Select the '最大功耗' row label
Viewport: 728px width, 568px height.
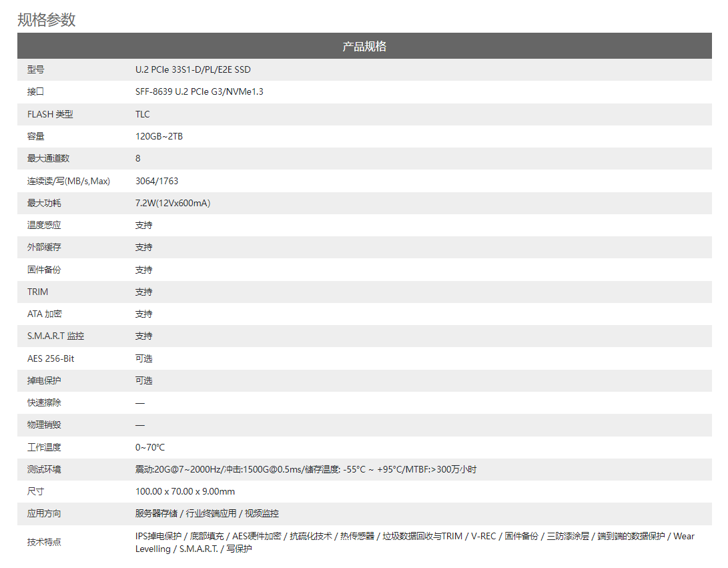(44, 203)
